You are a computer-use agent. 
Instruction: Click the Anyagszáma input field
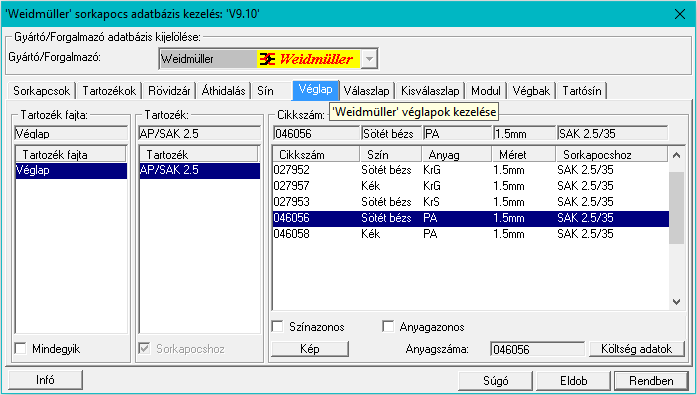pyautogui.click(x=537, y=349)
